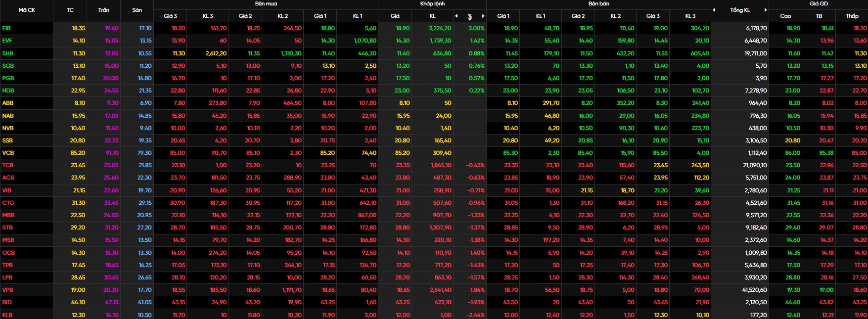Click VCB's ceiling price 91.10
The image size is (868, 319).
point(112,153)
